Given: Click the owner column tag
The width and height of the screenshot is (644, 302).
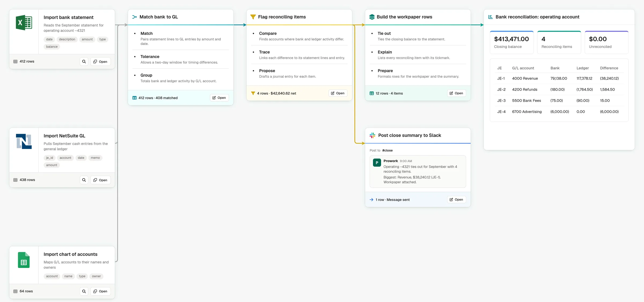Looking at the screenshot, I should pyautogui.click(x=96, y=276).
